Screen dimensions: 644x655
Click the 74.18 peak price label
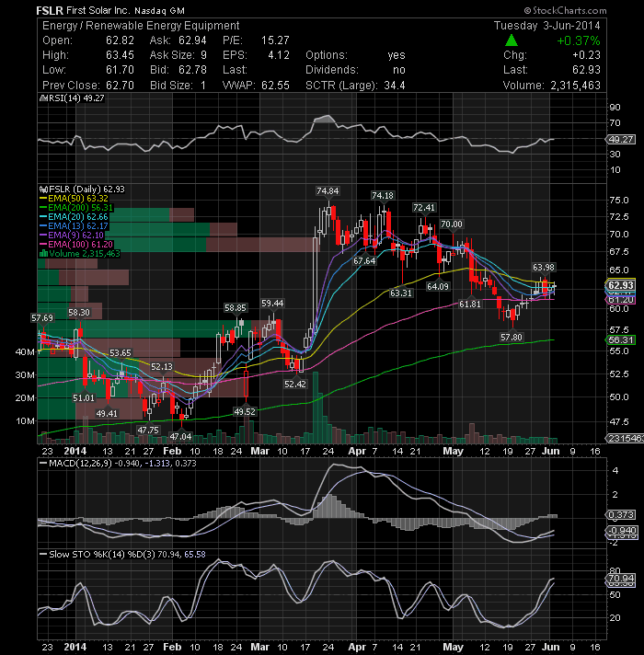point(382,196)
